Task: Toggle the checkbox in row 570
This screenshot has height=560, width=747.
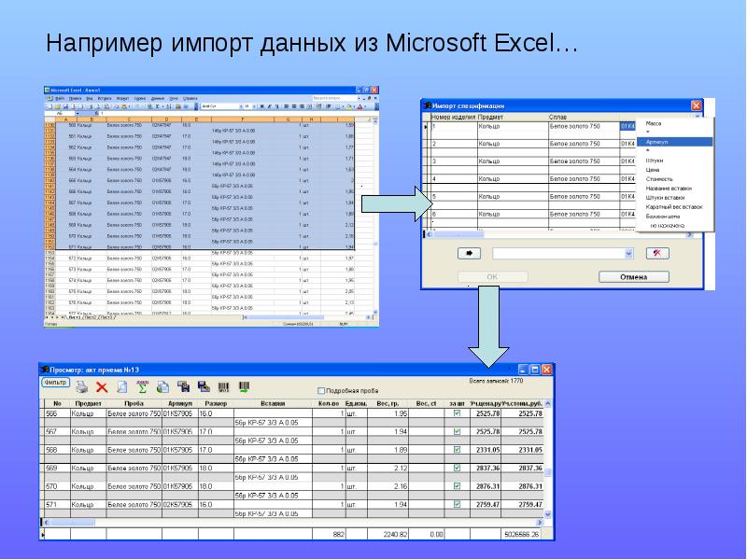Action: (x=457, y=486)
